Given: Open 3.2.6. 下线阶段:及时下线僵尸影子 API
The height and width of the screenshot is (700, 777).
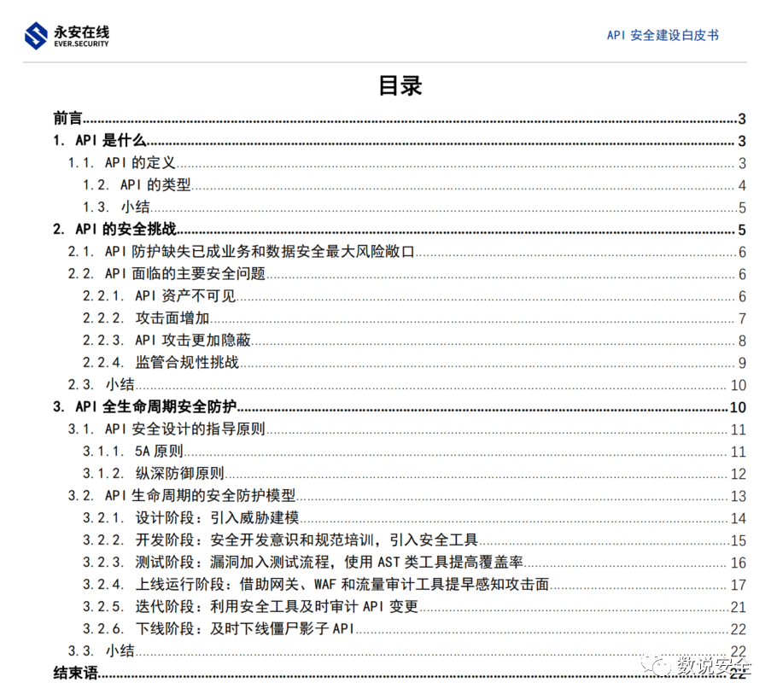Looking at the screenshot, I should point(414,629).
